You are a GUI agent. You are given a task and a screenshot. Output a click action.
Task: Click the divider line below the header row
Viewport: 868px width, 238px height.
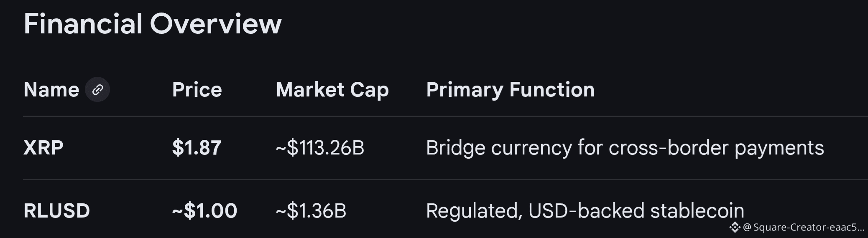(x=418, y=116)
